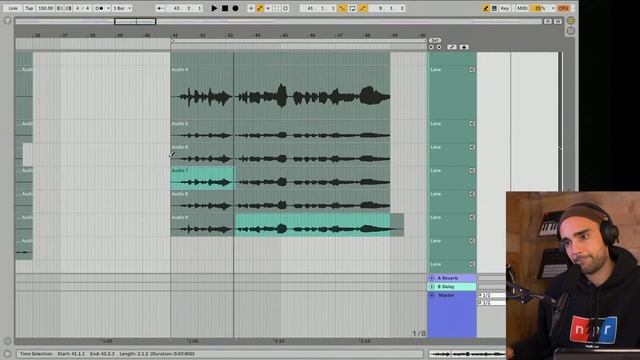Toggle the Lock Envelopes icon
The height and width of the screenshot is (360, 640).
464,47
